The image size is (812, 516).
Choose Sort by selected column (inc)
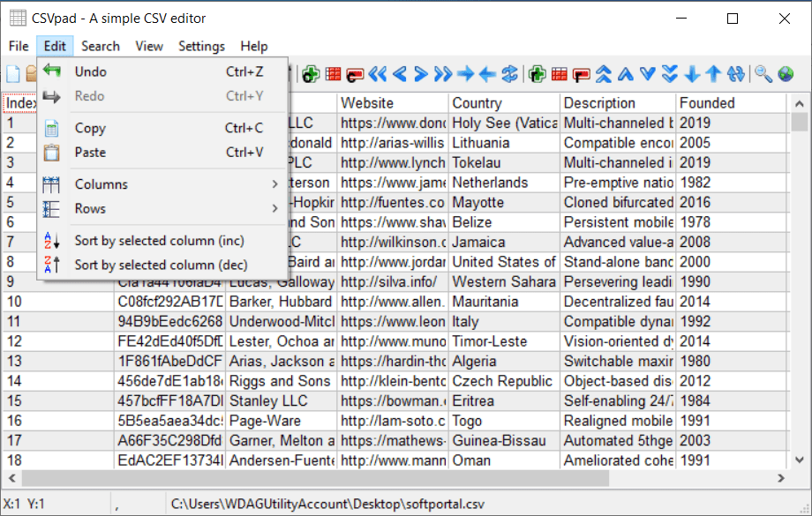[x=162, y=241]
